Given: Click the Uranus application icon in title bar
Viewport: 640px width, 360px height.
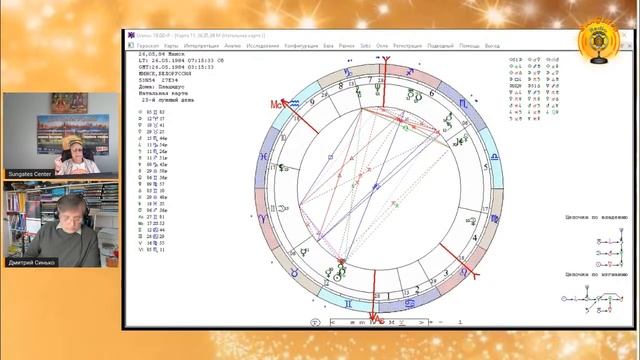Looking at the screenshot, I should (131, 36).
